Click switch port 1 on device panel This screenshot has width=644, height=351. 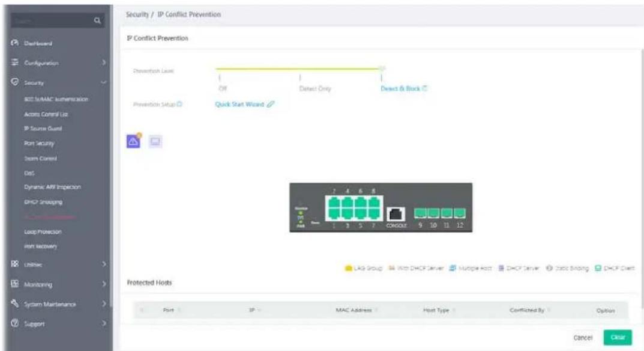click(x=334, y=213)
